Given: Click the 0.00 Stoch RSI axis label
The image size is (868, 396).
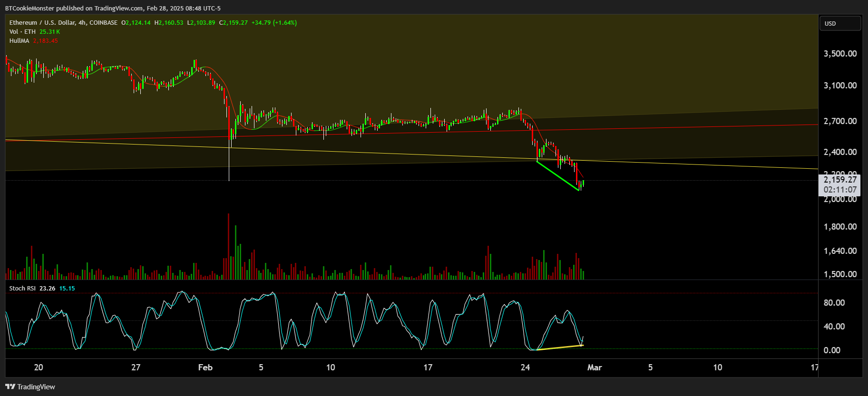Looking at the screenshot, I should [x=832, y=350].
